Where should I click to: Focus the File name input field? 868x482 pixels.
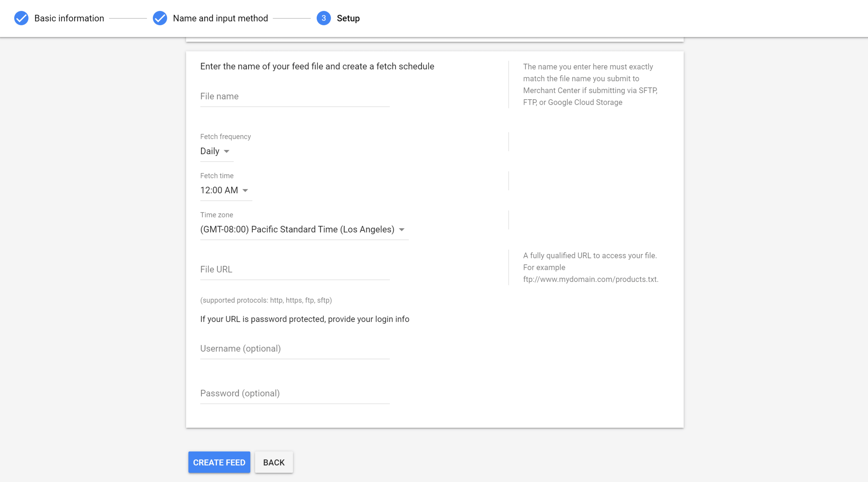coord(294,96)
